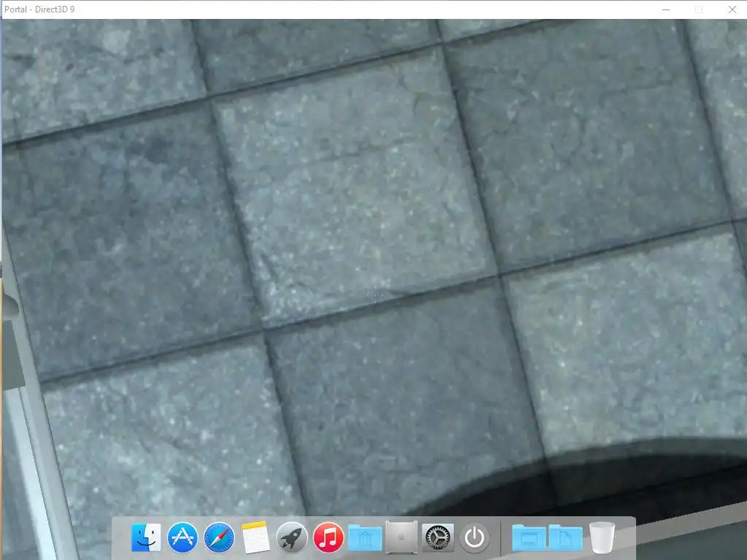Open the Trash can in dock
The image size is (747, 560).
pyautogui.click(x=602, y=537)
